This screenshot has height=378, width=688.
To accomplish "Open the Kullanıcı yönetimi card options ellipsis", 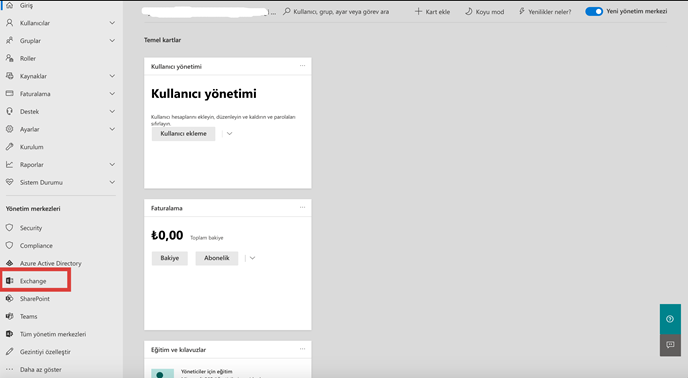I will [x=302, y=66].
